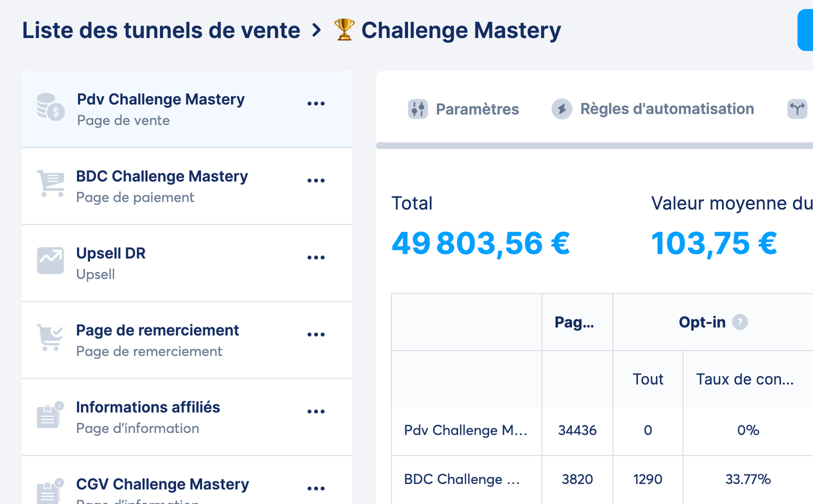Click the Pdv Challenge M… table row
Image resolution: width=813 pixels, height=504 pixels.
click(x=466, y=430)
